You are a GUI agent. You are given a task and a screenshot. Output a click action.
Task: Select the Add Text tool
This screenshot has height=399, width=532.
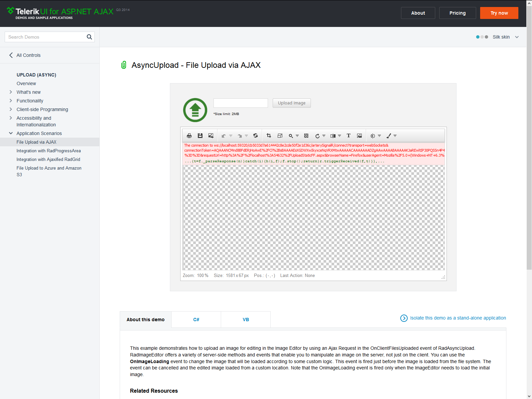tap(348, 136)
